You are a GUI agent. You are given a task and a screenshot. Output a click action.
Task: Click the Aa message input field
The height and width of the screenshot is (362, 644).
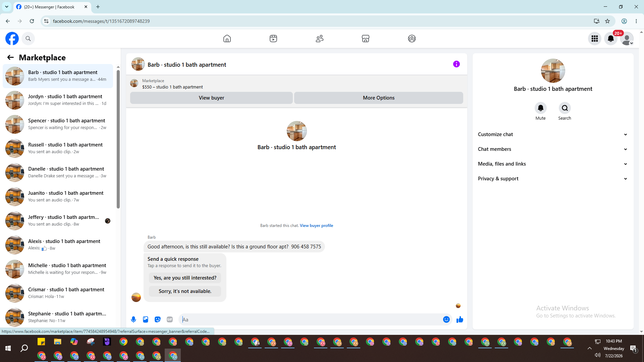coord(311,319)
